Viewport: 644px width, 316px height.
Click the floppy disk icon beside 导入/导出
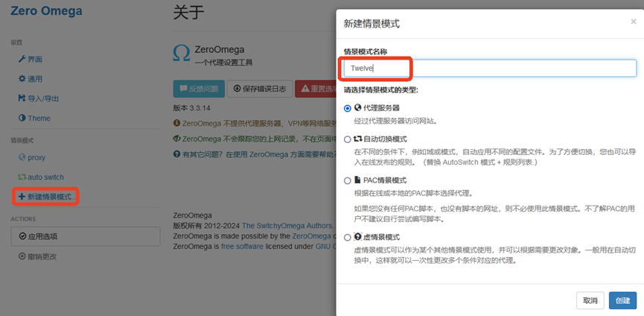point(22,98)
